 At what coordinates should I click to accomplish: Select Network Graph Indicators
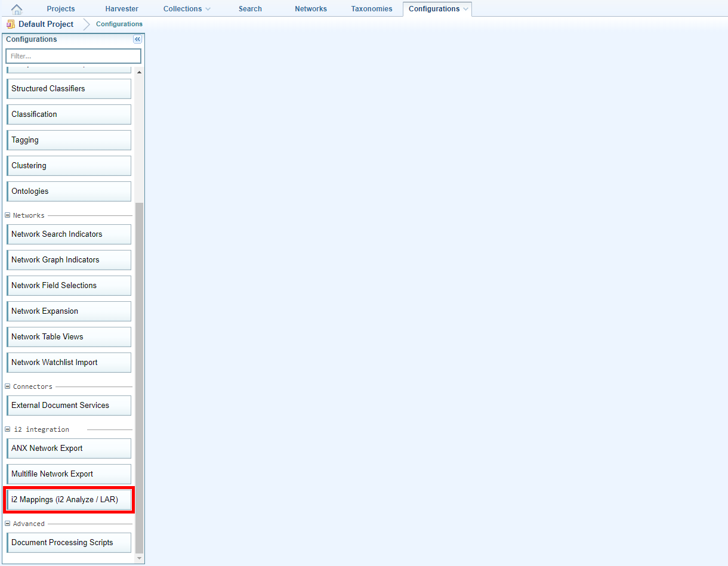tap(69, 260)
